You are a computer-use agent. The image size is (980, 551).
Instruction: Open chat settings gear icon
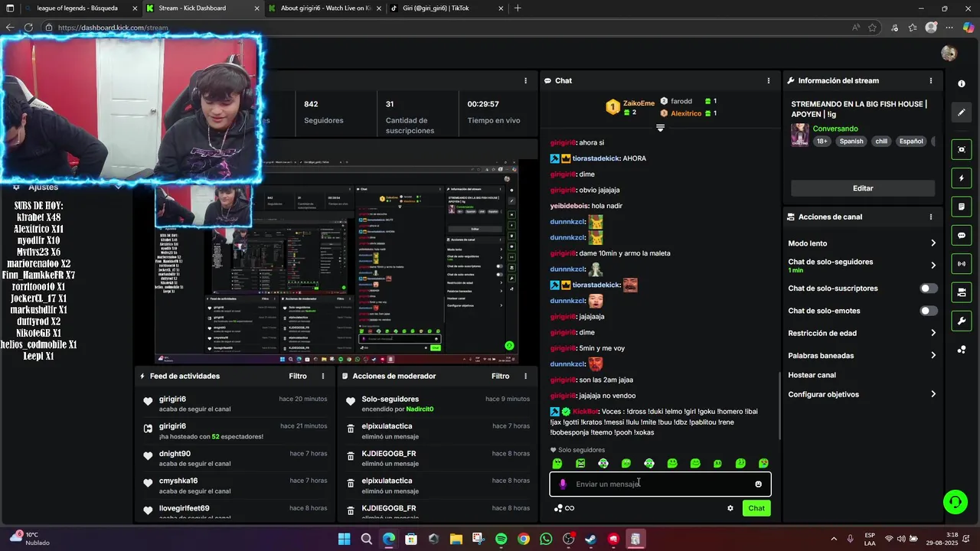[x=730, y=508]
